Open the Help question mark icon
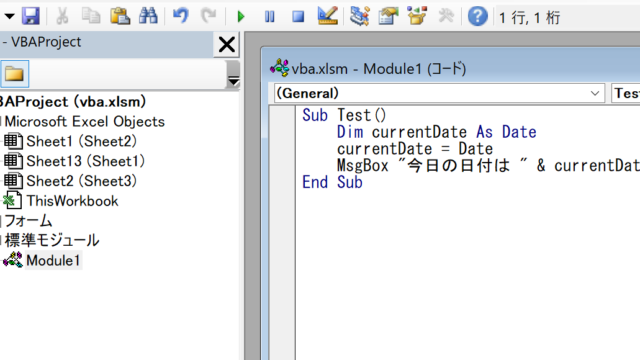 [x=477, y=17]
